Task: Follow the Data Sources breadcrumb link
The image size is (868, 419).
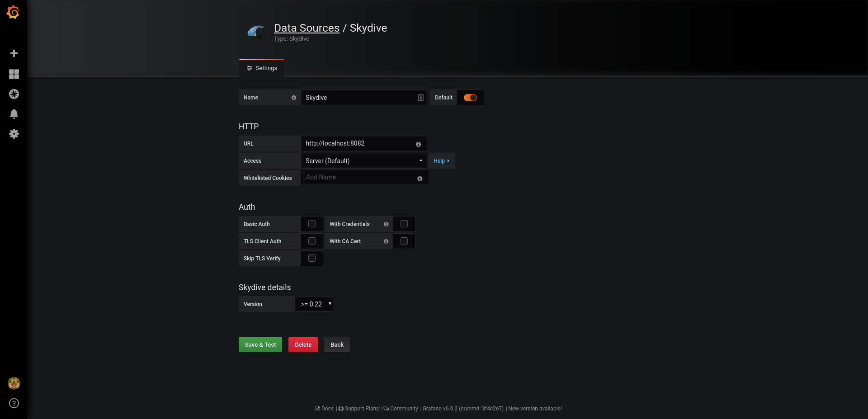Action: click(307, 28)
